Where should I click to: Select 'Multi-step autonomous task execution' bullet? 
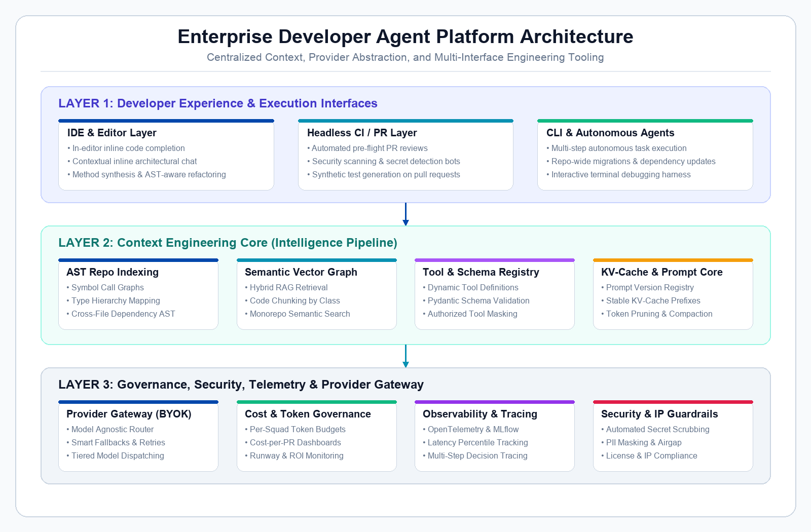coord(616,148)
